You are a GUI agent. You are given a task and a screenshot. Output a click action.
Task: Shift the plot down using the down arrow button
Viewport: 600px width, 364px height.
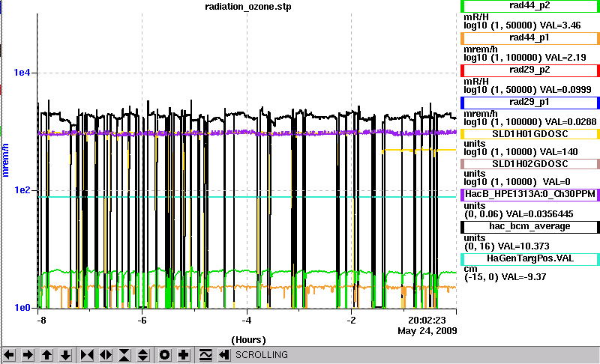pos(66,355)
